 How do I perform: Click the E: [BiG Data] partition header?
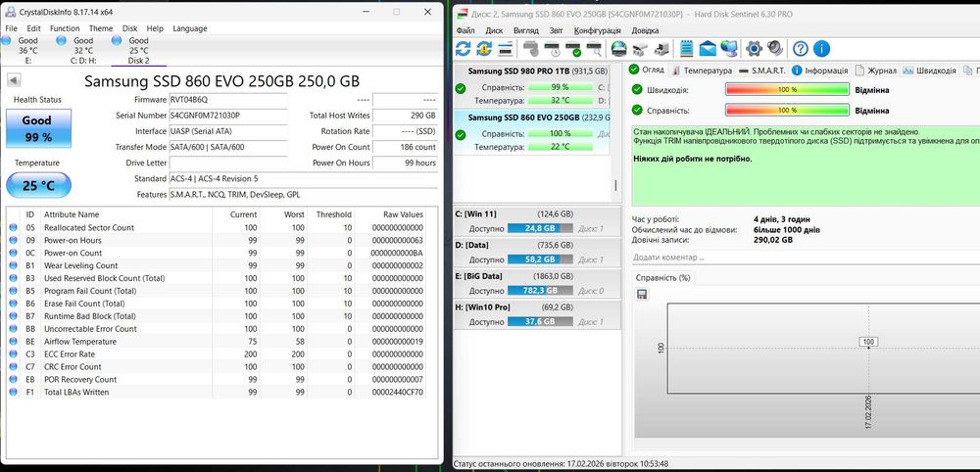pos(537,276)
